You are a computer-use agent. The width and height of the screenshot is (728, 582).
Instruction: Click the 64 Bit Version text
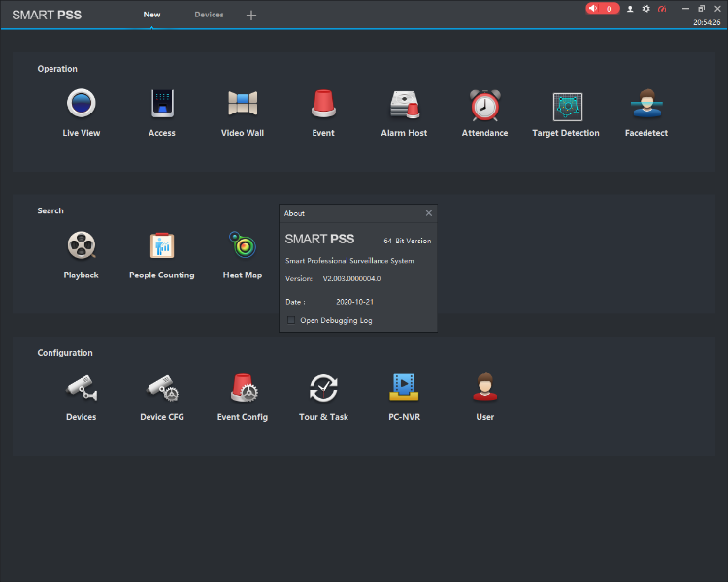[x=407, y=241]
